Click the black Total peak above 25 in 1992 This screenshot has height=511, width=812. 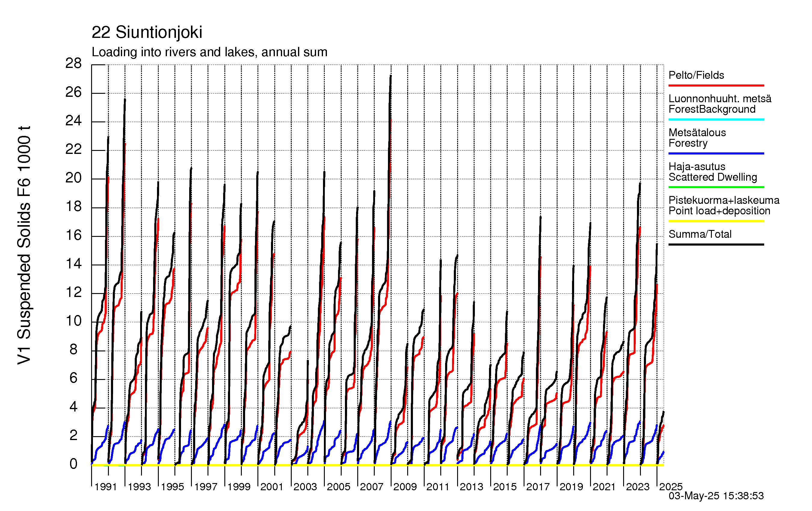pos(125,99)
